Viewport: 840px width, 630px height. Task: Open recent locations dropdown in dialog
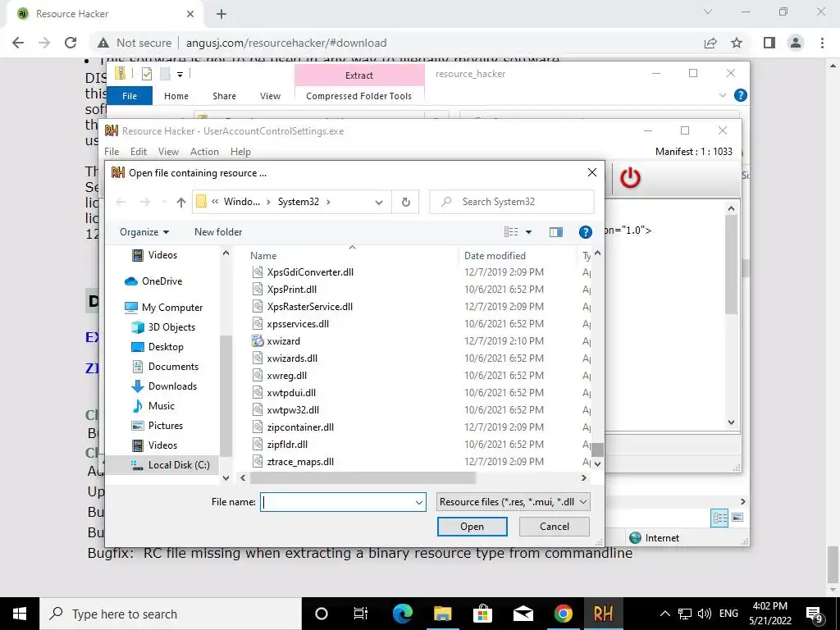pos(164,202)
